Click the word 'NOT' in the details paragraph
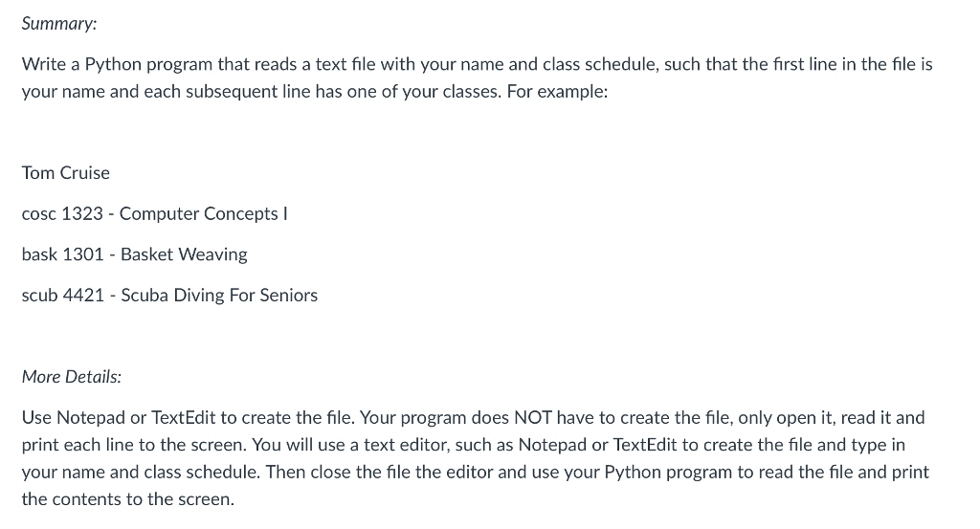The width and height of the screenshot is (980, 529). pyautogui.click(x=532, y=417)
